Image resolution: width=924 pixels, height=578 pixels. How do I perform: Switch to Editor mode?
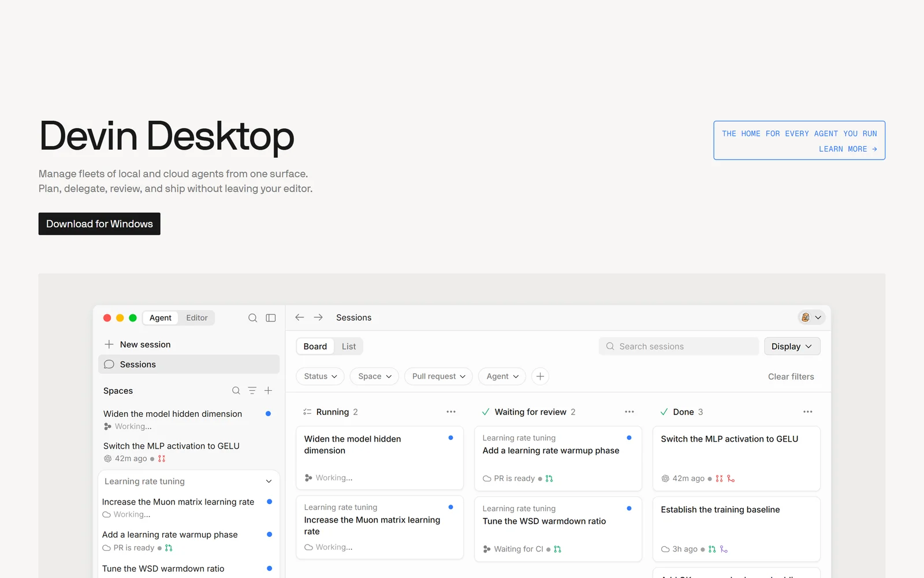(197, 318)
